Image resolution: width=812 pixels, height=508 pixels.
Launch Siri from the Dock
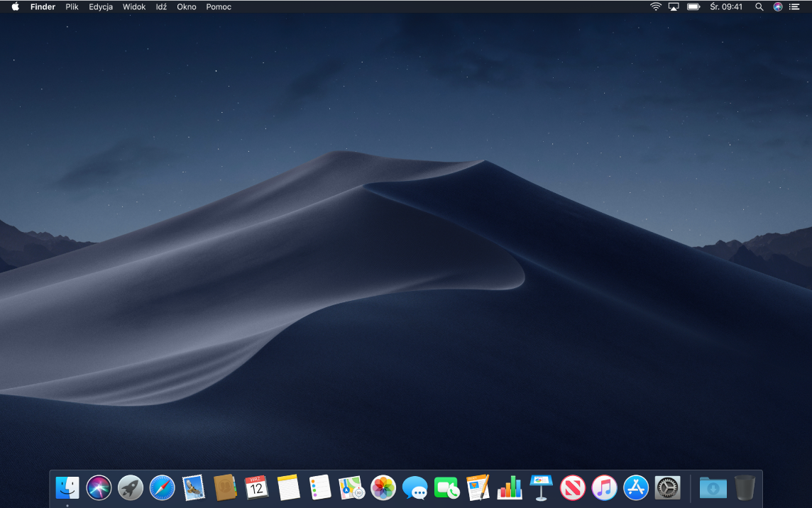[x=99, y=487]
